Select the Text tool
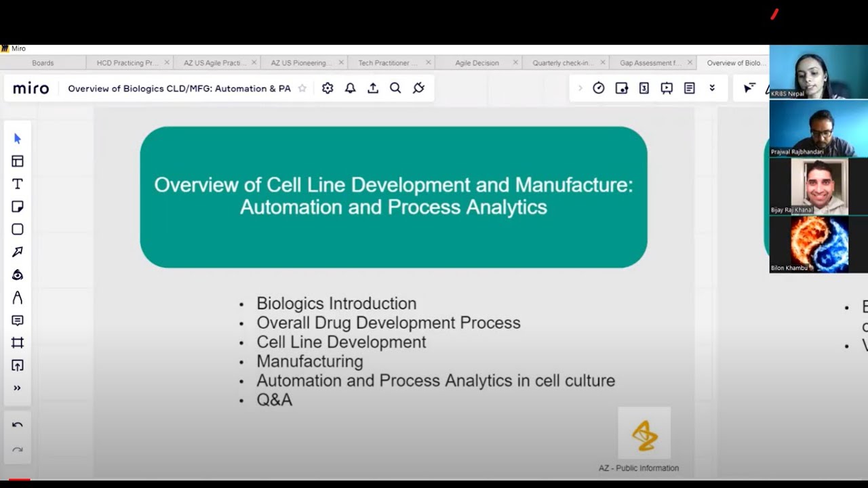Image resolution: width=868 pixels, height=488 pixels. point(18,184)
